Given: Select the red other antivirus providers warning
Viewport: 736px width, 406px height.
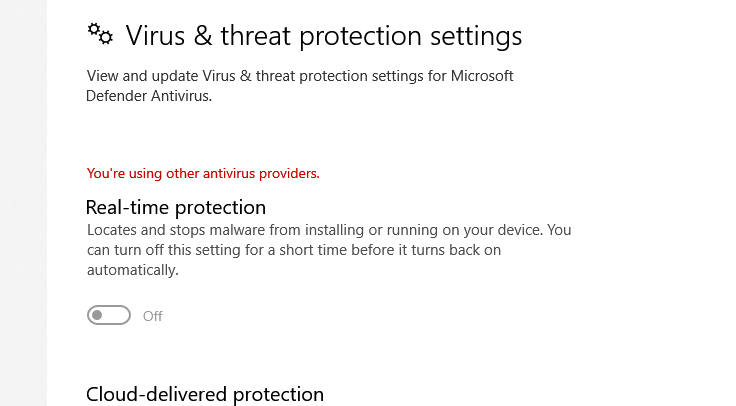Looking at the screenshot, I should (x=203, y=173).
